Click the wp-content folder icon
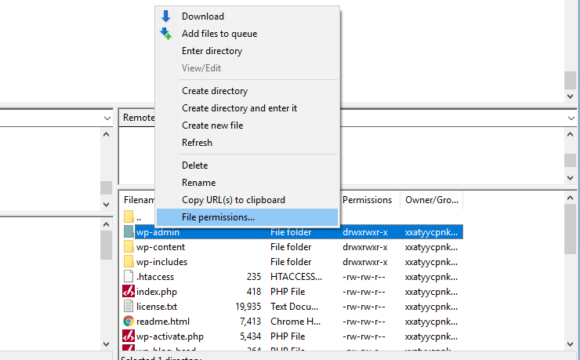580x360 pixels. (x=128, y=247)
